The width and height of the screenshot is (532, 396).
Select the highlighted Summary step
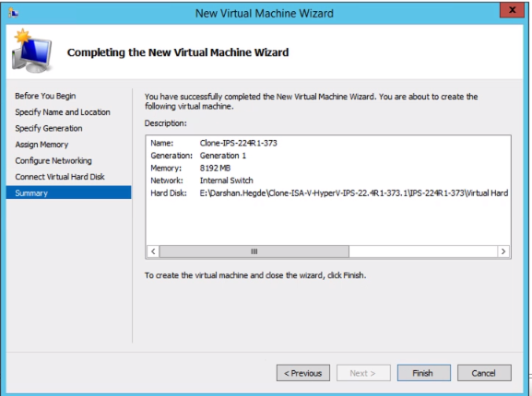coord(68,192)
